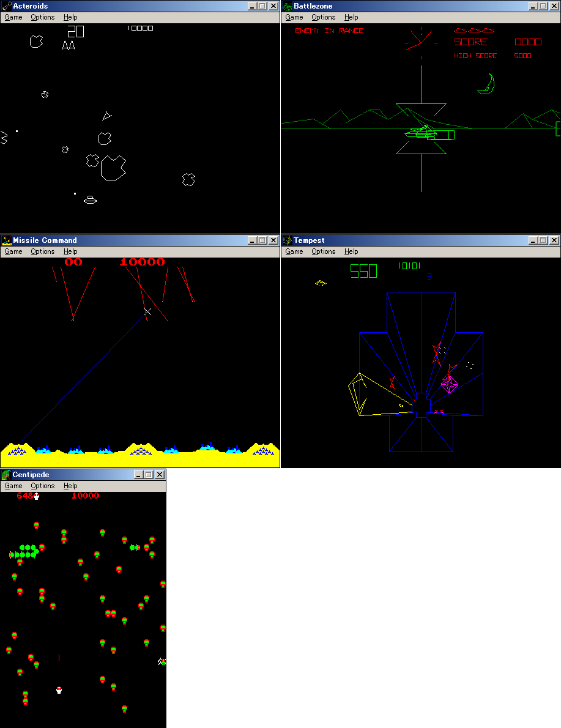This screenshot has height=728, width=561.
Task: Click the HIGH SCORE label in Battlezone
Action: point(475,56)
